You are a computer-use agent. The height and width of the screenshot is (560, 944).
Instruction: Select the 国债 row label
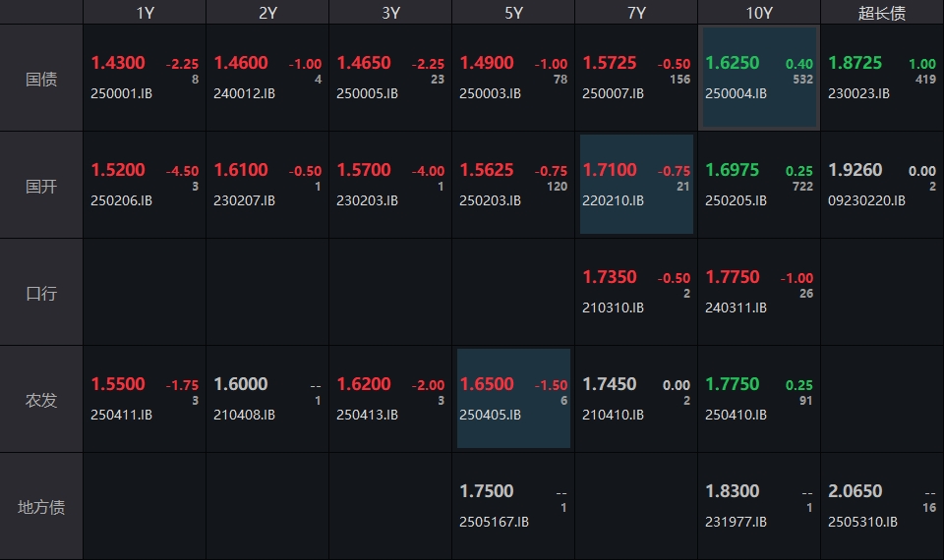click(41, 79)
